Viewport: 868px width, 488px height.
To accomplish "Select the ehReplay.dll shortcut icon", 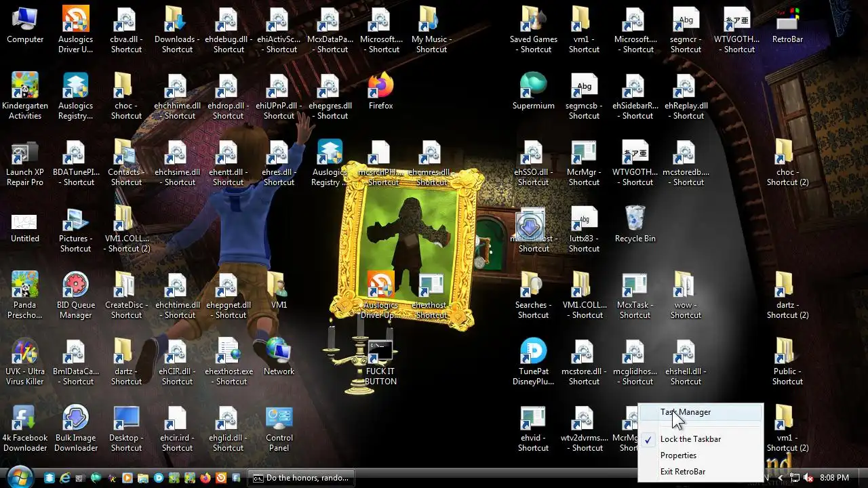I will click(x=686, y=97).
